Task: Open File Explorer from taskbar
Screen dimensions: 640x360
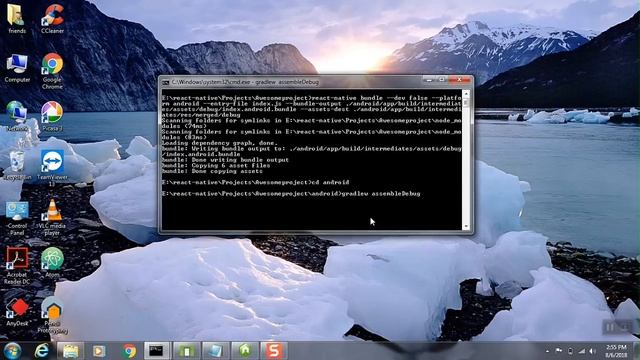Action: [70, 351]
